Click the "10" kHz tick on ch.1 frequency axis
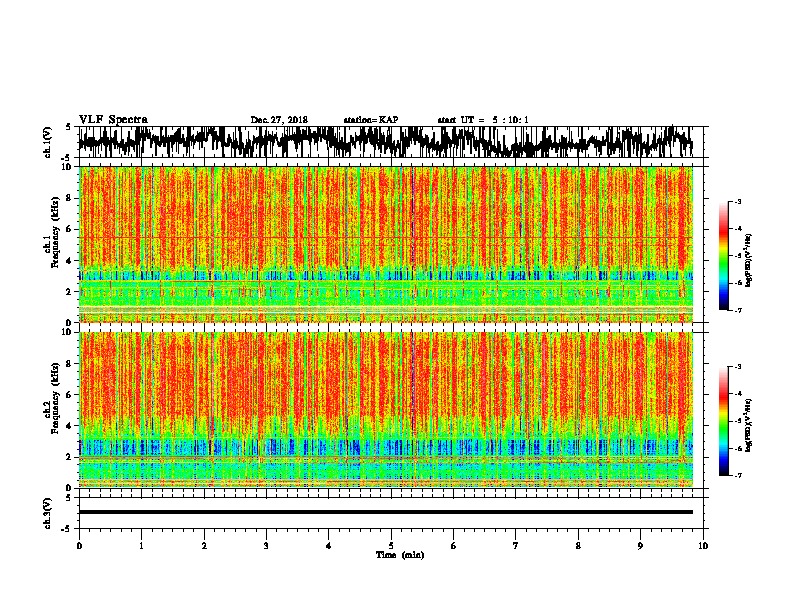Image resolution: width=792 pixels, height=612 pixels. pos(68,167)
